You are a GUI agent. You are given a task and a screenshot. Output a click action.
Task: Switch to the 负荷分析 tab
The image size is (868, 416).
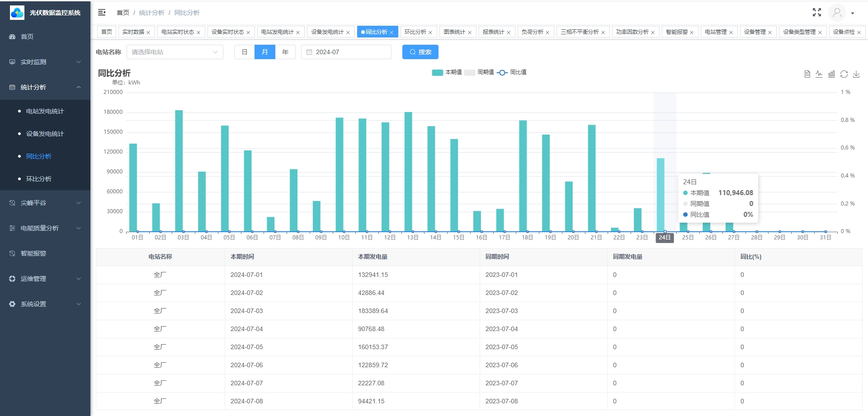tap(532, 32)
